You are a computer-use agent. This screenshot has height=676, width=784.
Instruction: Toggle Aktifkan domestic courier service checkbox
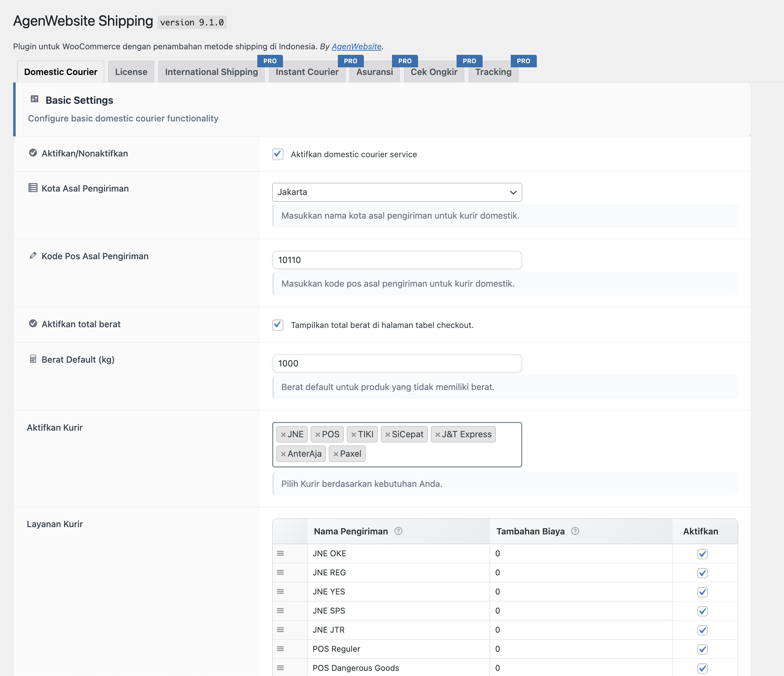click(x=278, y=154)
